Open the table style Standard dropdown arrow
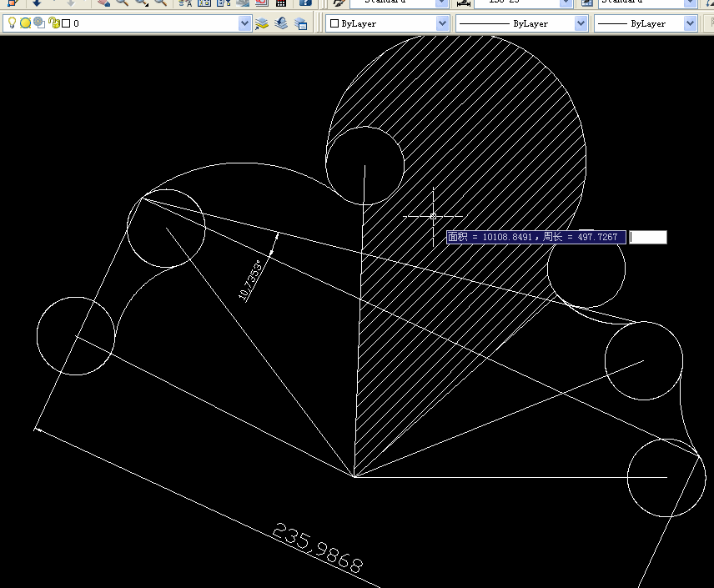Viewport: 714px width, 588px height. (x=691, y=3)
